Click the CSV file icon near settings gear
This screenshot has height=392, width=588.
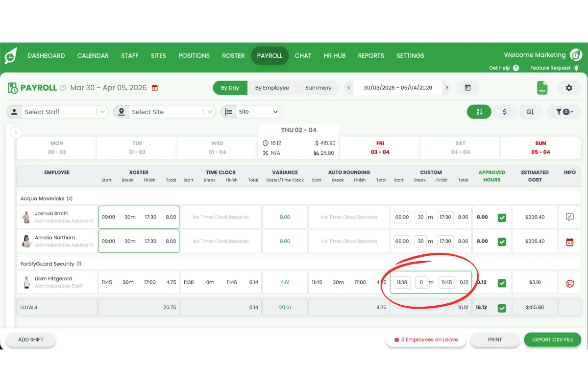click(542, 88)
